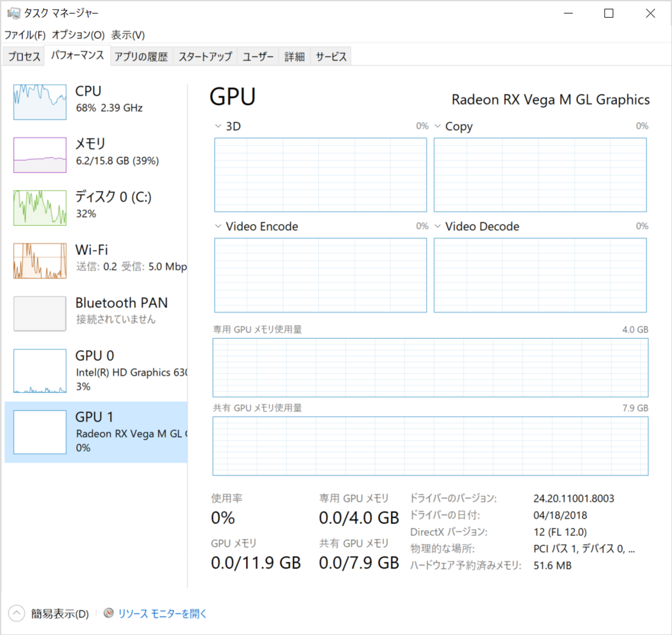Viewport: 672px width, 635px height.
Task: Click the Task Manager app icon in title bar
Action: [14, 13]
